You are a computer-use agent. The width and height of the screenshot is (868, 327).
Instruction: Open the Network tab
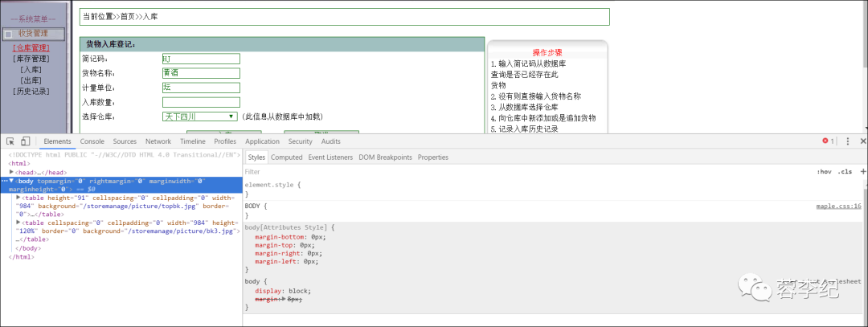tap(158, 141)
